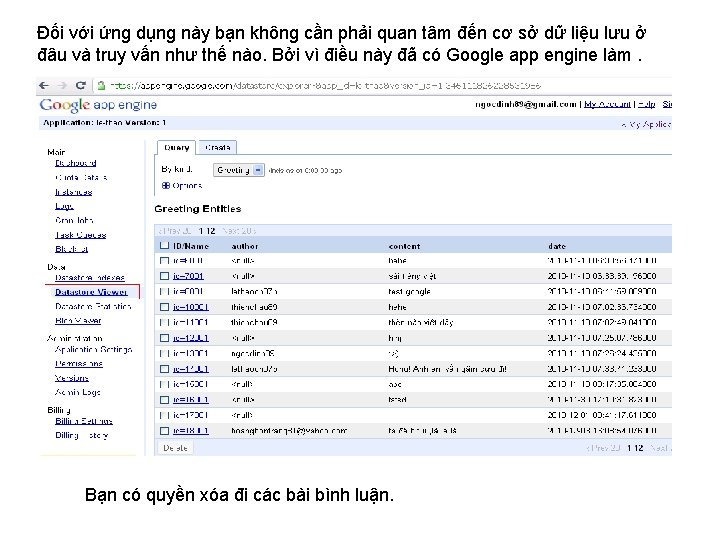
Task: Check the row with content 'hehe' first entry
Action: click(164, 261)
